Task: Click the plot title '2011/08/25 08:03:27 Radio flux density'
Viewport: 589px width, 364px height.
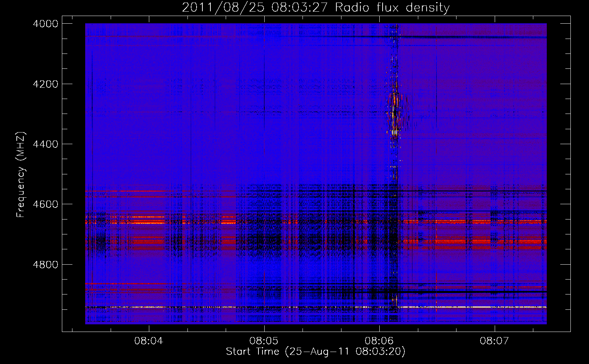Action: tap(316, 8)
